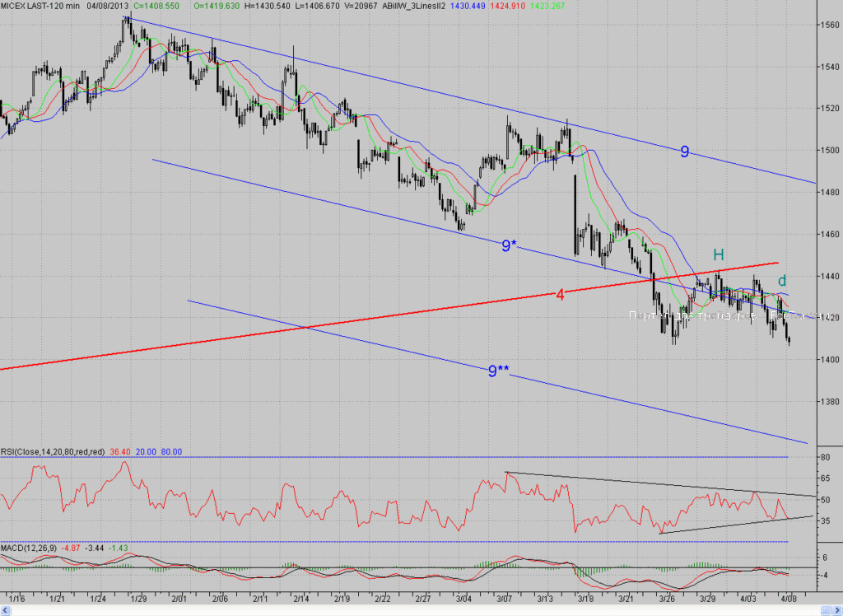Click the scrollbar thumb grip at bottom right
The height and width of the screenshot is (616, 843).
827,611
